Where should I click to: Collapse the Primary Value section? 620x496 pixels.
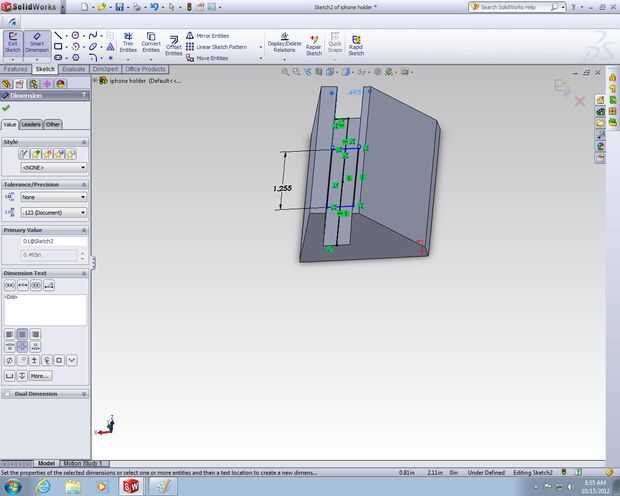[84, 230]
